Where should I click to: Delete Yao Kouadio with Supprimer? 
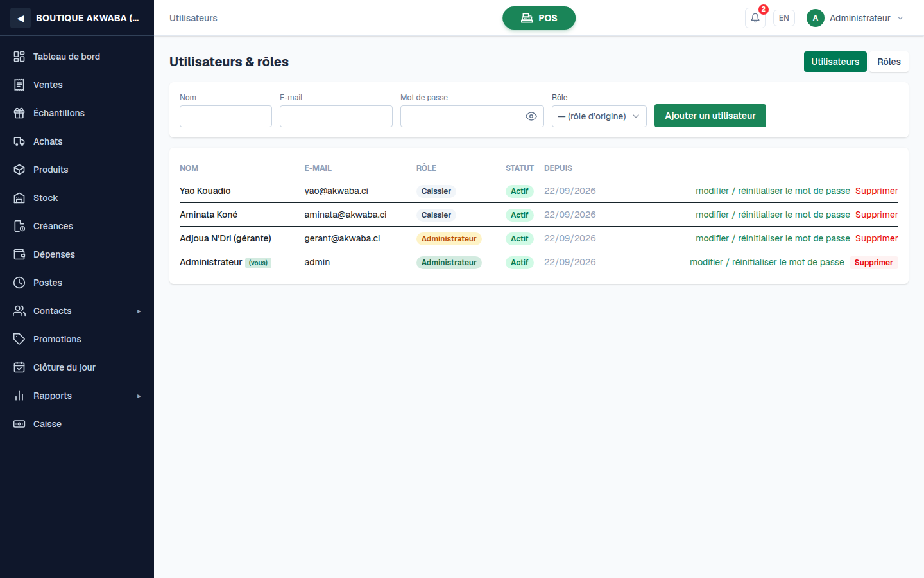coord(877,191)
